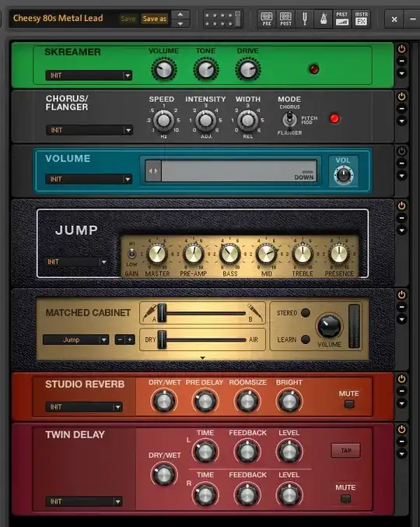The image size is (420, 527).
Task: Bypass Studio Reverb with its power button
Action: (401, 379)
